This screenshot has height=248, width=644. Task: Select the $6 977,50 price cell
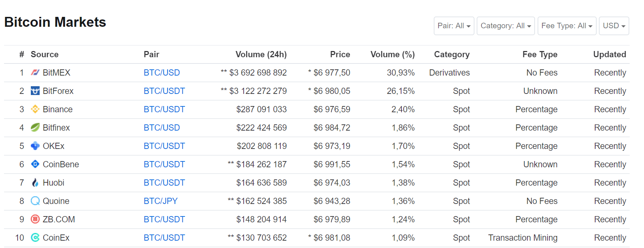[x=329, y=73]
